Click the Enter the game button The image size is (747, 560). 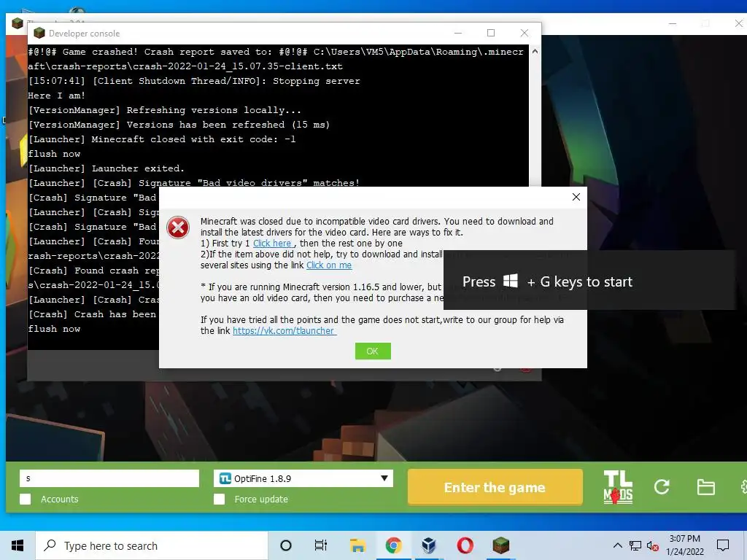click(x=495, y=487)
